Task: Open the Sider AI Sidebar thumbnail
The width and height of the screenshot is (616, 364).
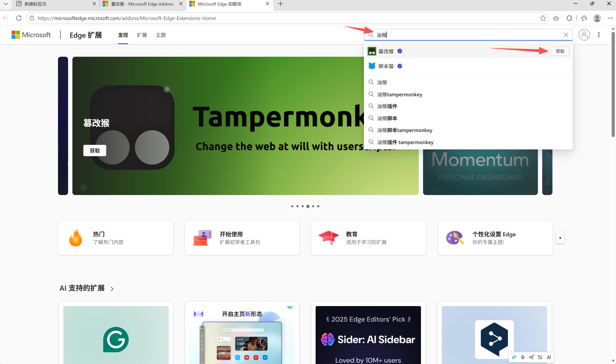Action: pyautogui.click(x=368, y=335)
